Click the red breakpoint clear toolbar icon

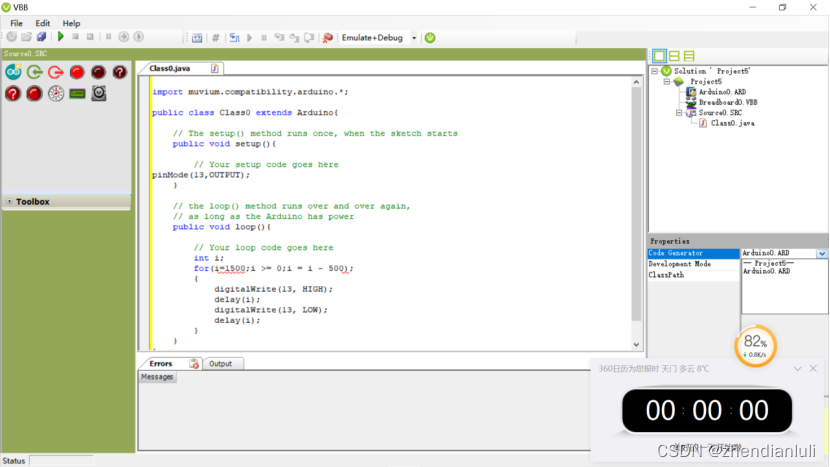coord(328,38)
